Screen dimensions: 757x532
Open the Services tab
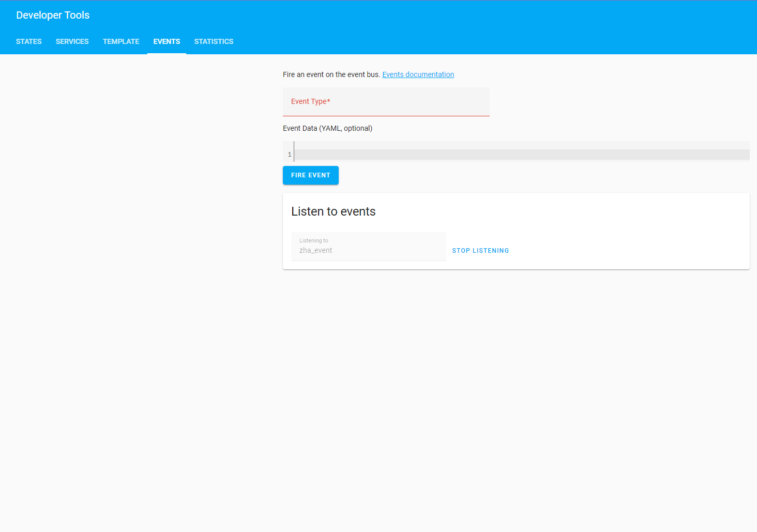[x=72, y=41]
